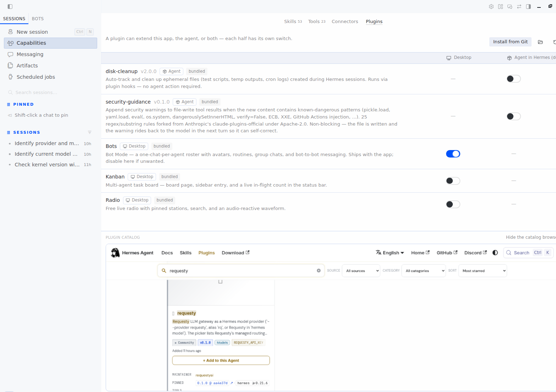Screen dimensions: 556x392
Task: Enable the Kanban desktop plugin
Action: [453, 181]
